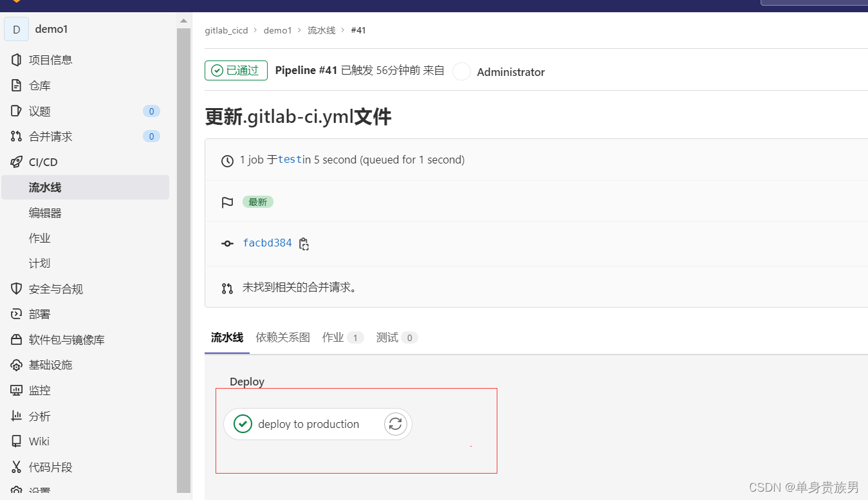
Task: Switch to the 测试 tab
Action: [x=397, y=338]
